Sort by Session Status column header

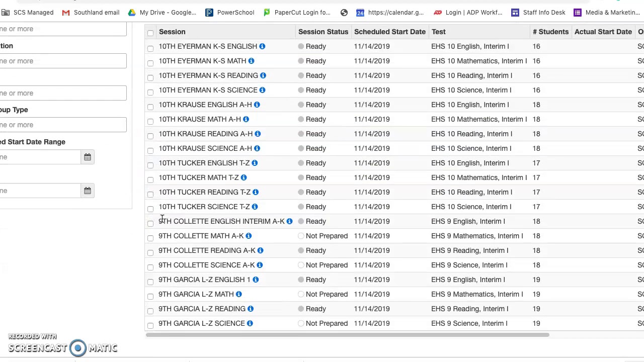(x=323, y=32)
